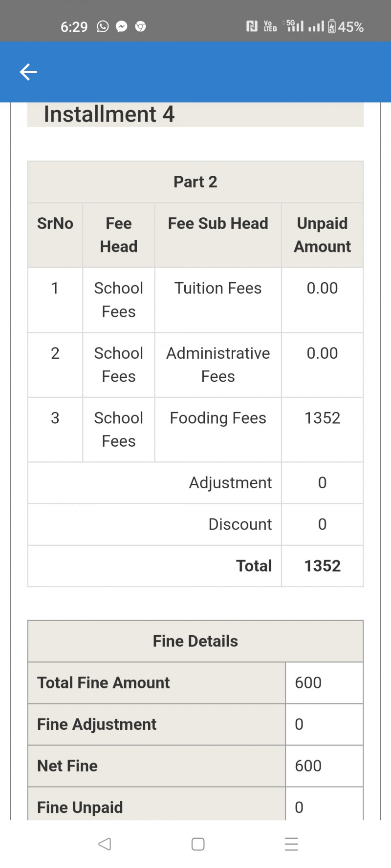391x868 pixels.
Task: Tap the Fine Details header
Action: 195,641
